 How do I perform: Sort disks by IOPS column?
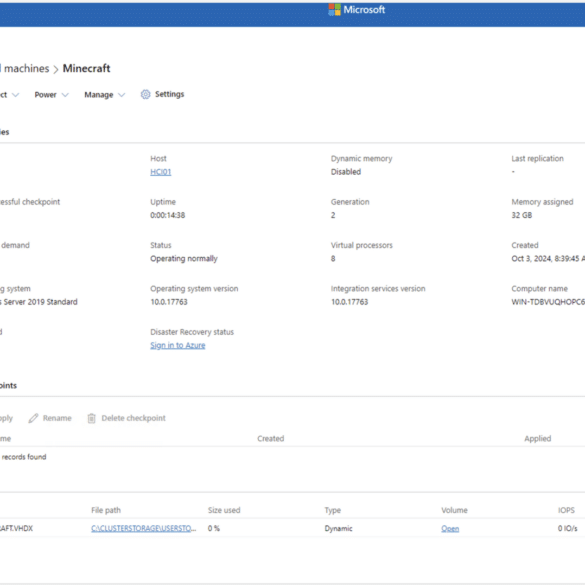coord(566,510)
